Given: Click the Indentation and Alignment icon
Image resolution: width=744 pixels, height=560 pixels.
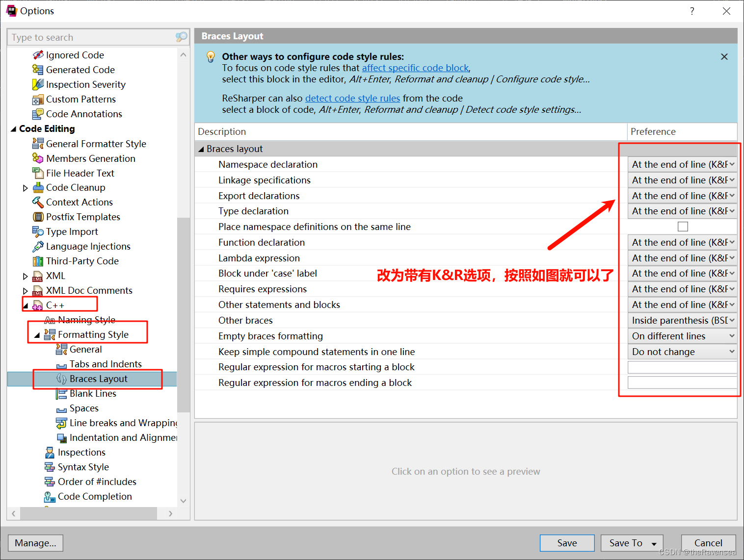Looking at the screenshot, I should pyautogui.click(x=61, y=438).
